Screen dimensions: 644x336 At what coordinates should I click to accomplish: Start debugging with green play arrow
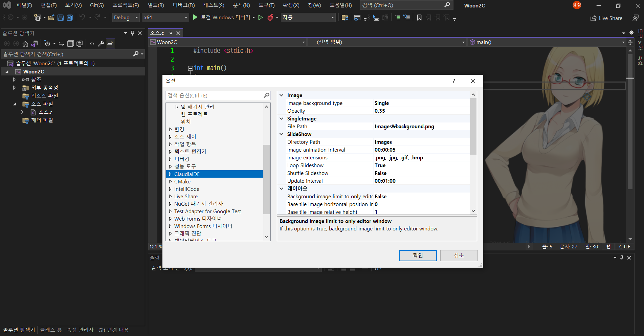195,17
